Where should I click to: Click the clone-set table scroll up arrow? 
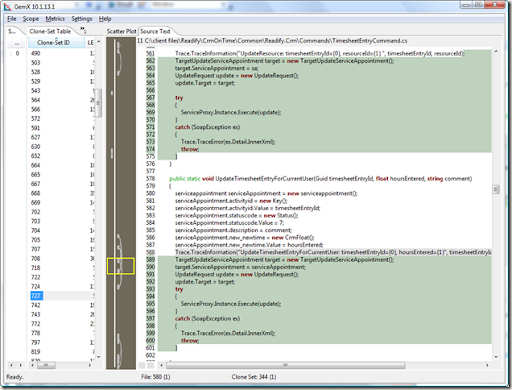tap(99, 42)
